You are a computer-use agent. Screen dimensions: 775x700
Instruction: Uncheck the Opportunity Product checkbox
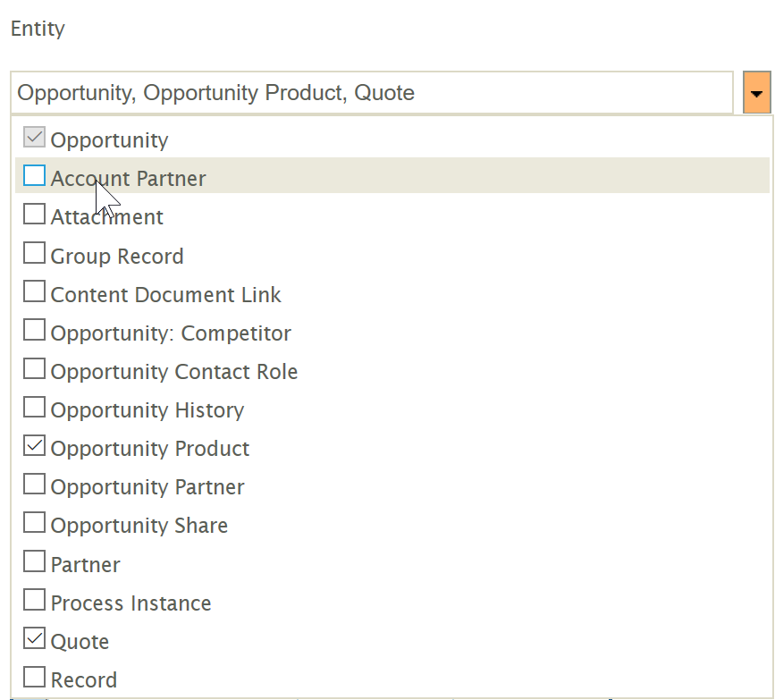pyautogui.click(x=34, y=446)
